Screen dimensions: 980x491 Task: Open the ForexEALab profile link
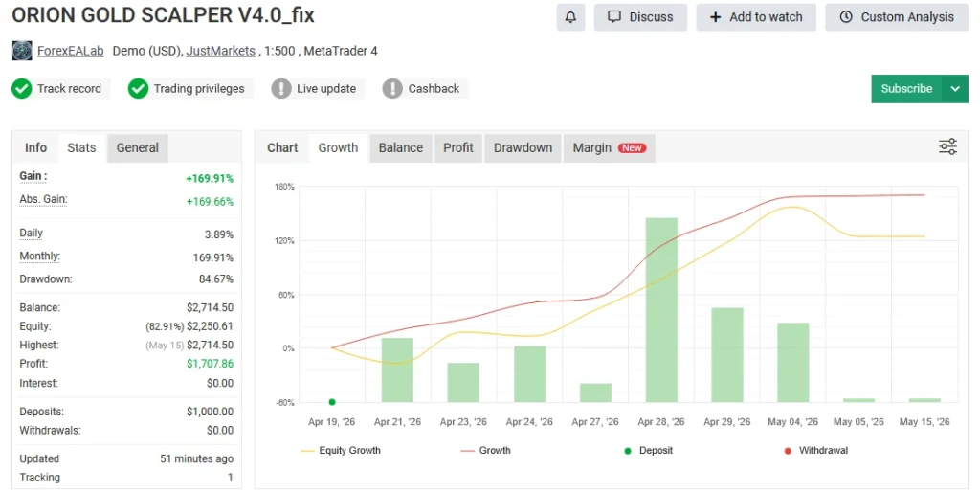71,52
